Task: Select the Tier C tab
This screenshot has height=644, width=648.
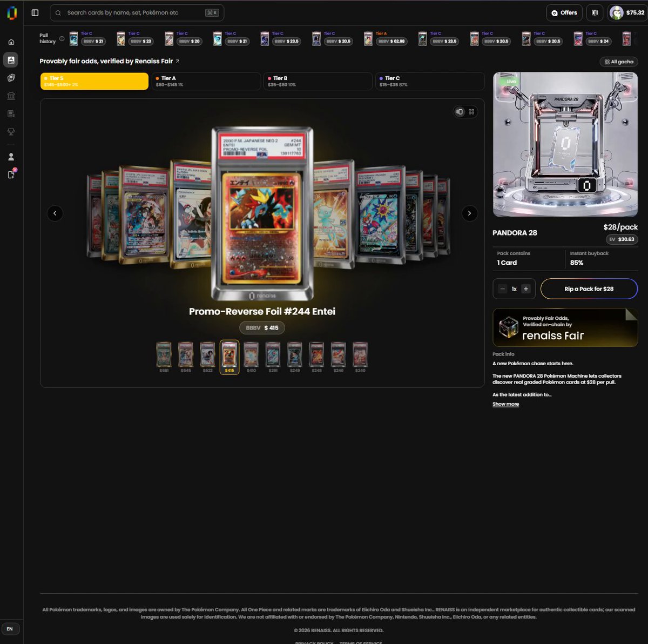Action: (430, 81)
